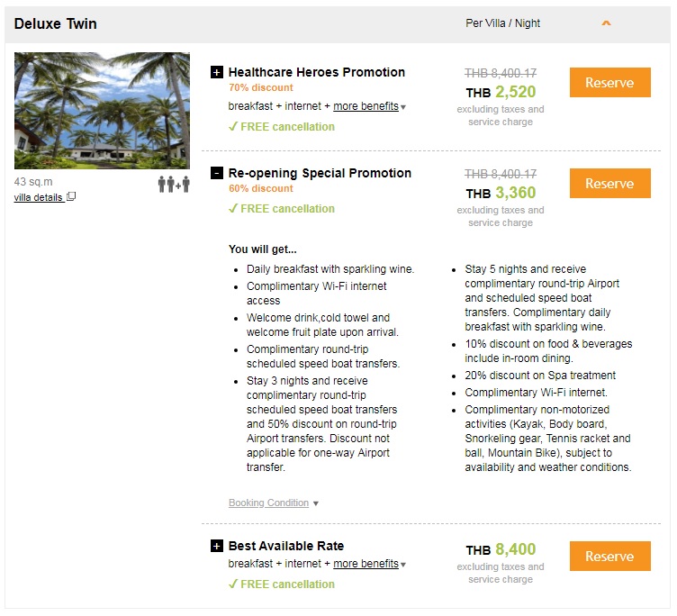
Task: Reserve the Best Available Rate
Action: pyautogui.click(x=609, y=557)
